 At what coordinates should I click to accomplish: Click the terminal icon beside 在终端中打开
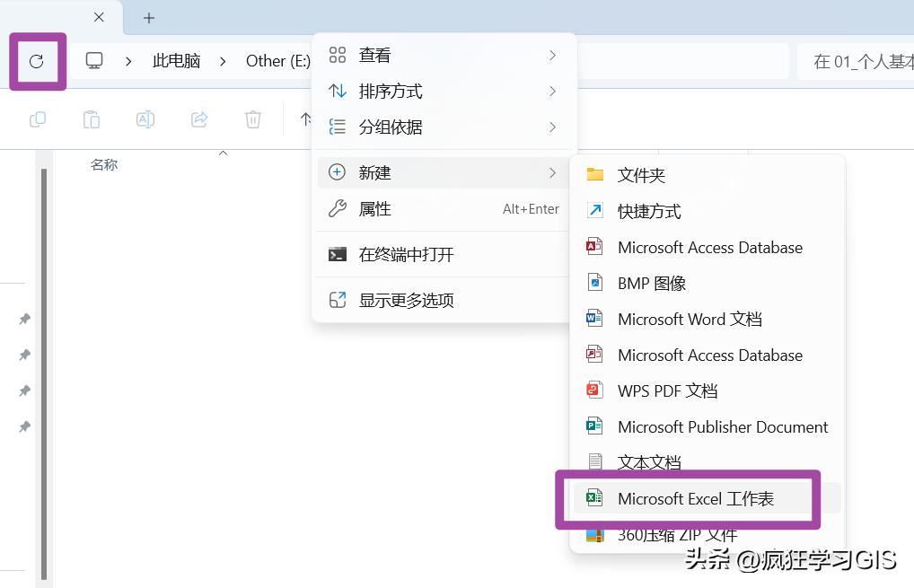click(x=338, y=254)
